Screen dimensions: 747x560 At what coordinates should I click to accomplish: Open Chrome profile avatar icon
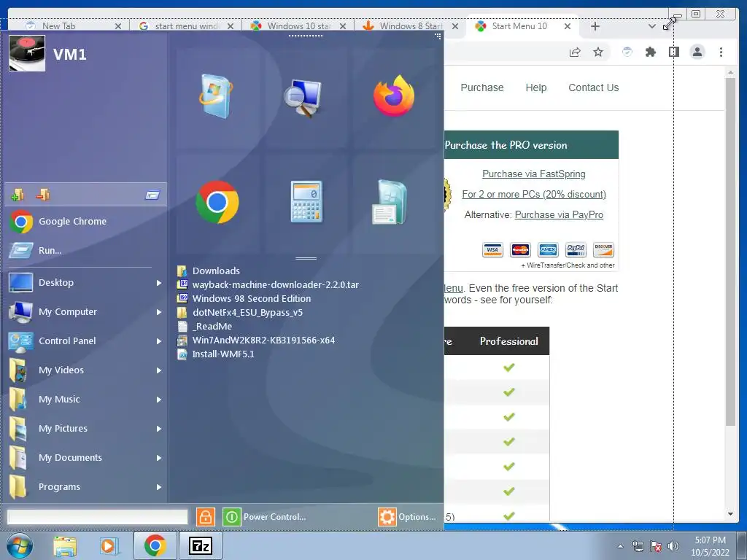697,52
